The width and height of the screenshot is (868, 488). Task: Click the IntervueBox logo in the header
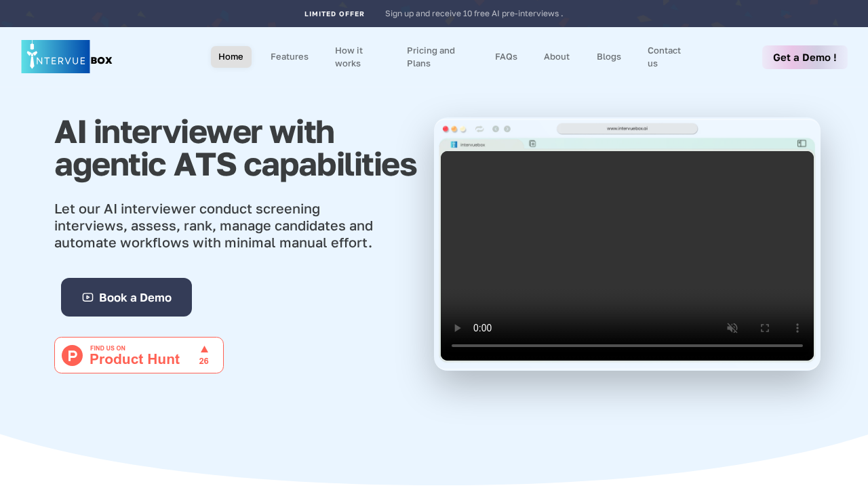pyautogui.click(x=66, y=56)
